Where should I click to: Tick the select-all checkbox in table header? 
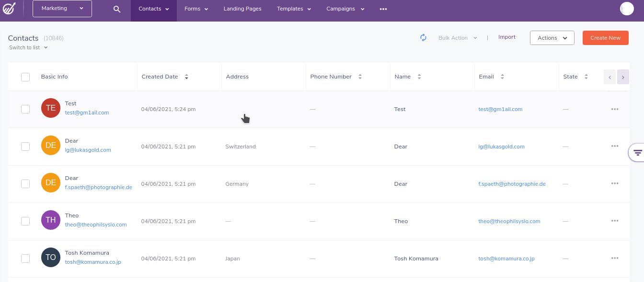(25, 77)
